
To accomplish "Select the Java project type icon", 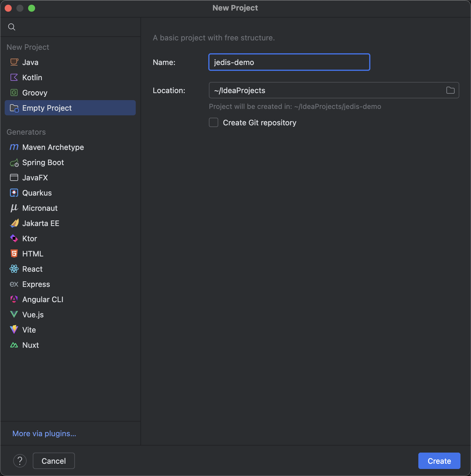I will [x=14, y=62].
